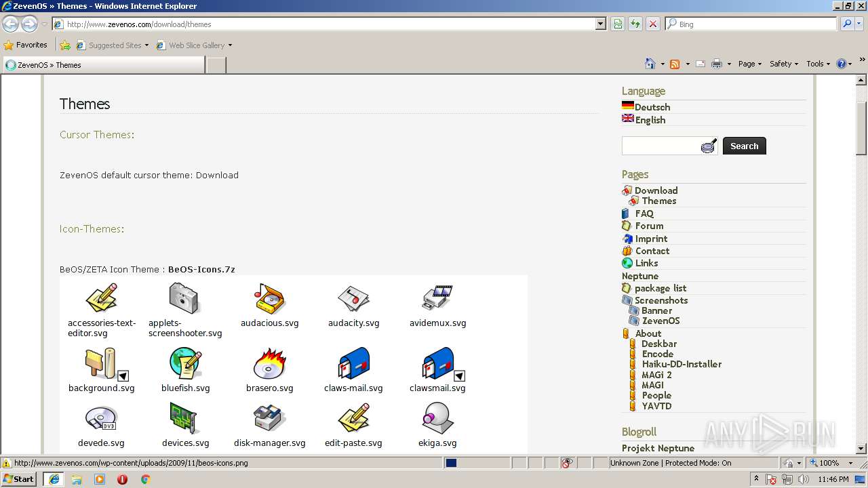Screen dimensions: 868x488
Task: Open the Imprint page link
Action: pos(651,239)
